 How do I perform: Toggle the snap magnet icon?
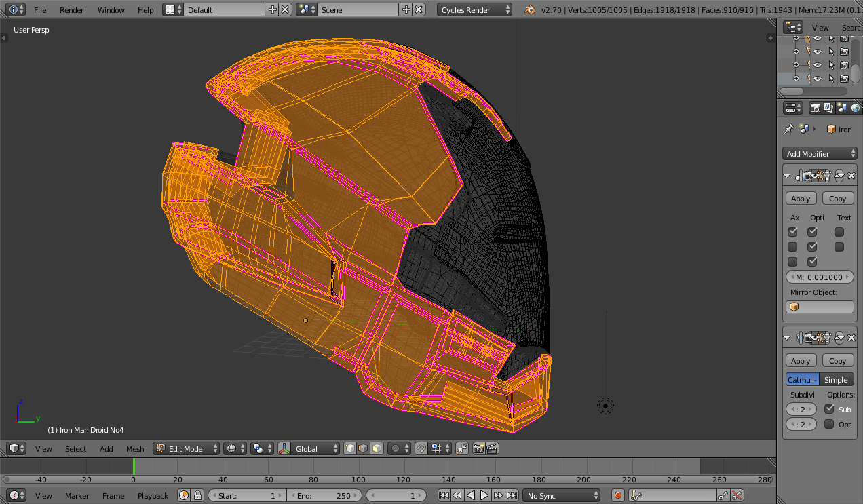point(421,448)
